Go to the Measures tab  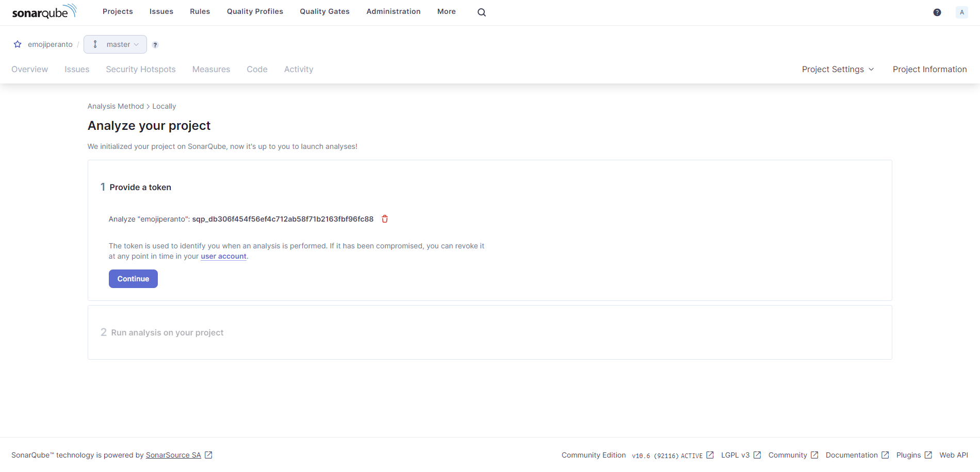pos(211,70)
